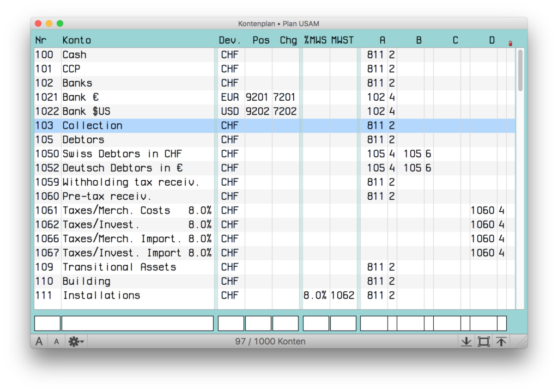Screen dimensions: 558x392
Task: Click the Konto name input field
Action: [x=137, y=323]
